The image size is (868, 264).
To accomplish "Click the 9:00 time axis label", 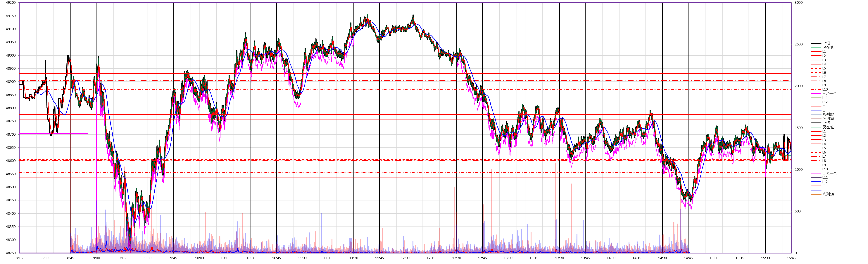I will pos(96,258).
